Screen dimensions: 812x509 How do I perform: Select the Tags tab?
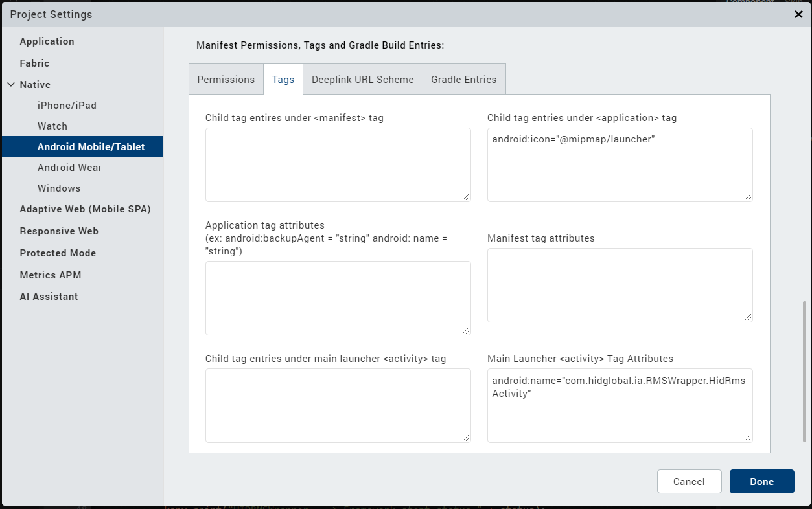(x=283, y=79)
